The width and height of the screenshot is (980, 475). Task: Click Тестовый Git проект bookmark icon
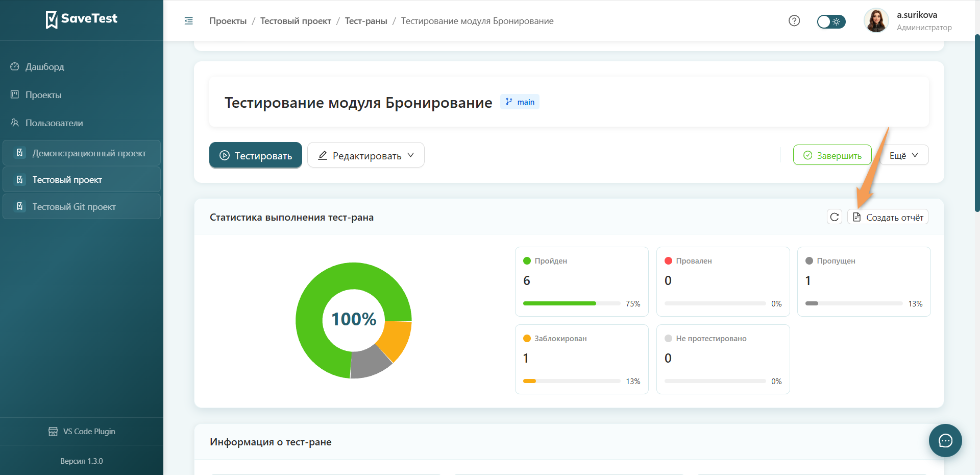click(x=20, y=206)
